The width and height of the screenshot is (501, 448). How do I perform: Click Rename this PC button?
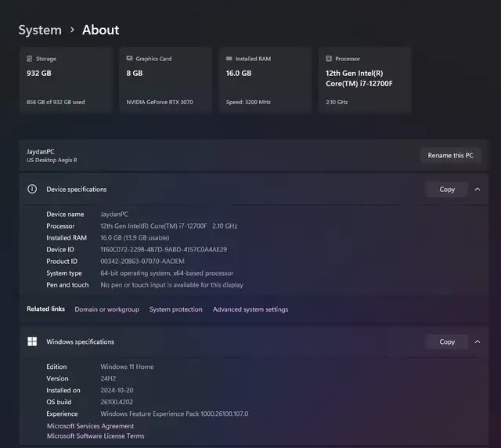(451, 155)
